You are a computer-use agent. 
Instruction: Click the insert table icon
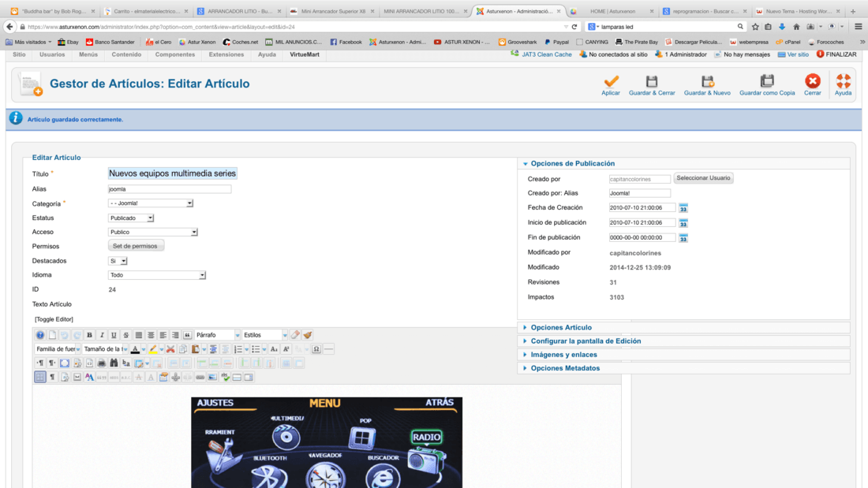138,363
